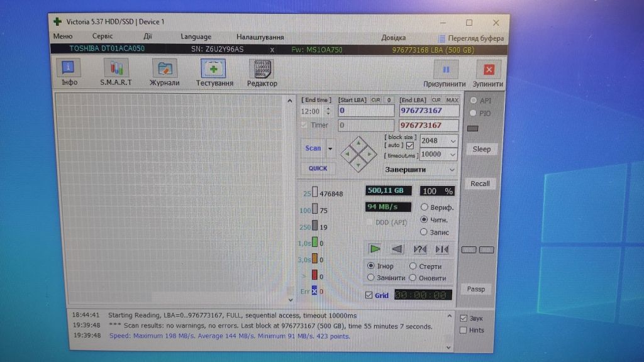644x362 pixels.
Task: Click the Passp button
Action: (x=475, y=289)
